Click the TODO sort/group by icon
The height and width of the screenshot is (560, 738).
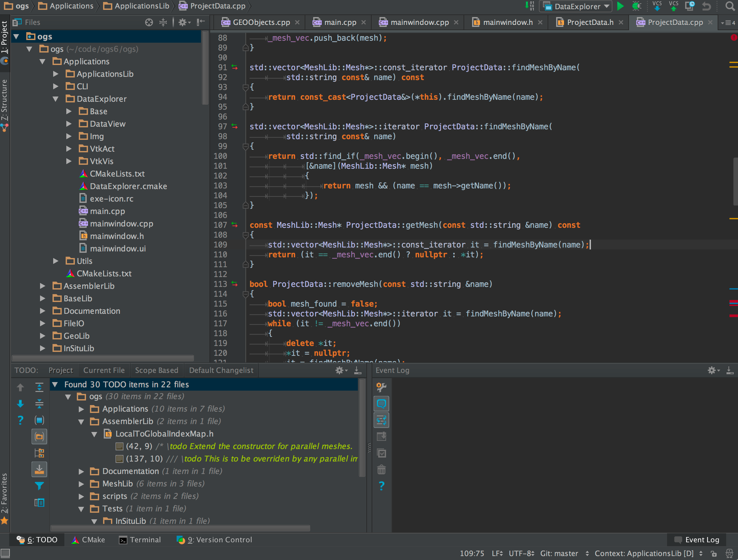pos(39,453)
